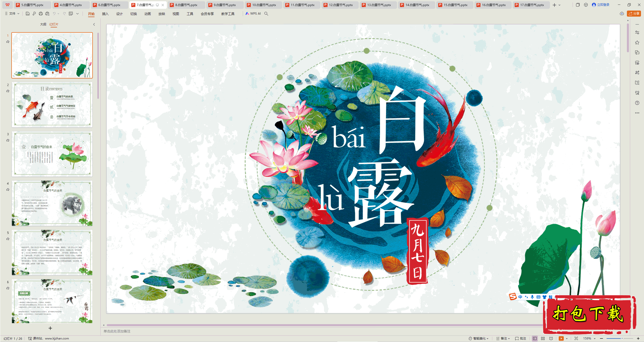644x342 pixels.
Task: Redo the last undone action
Action: point(64,14)
